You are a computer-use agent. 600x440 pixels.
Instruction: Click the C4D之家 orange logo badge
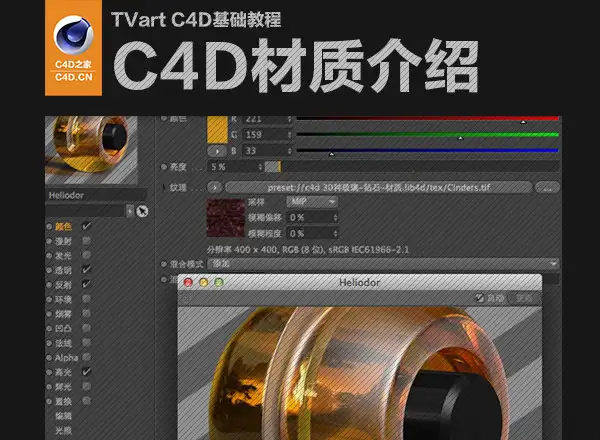point(73,48)
